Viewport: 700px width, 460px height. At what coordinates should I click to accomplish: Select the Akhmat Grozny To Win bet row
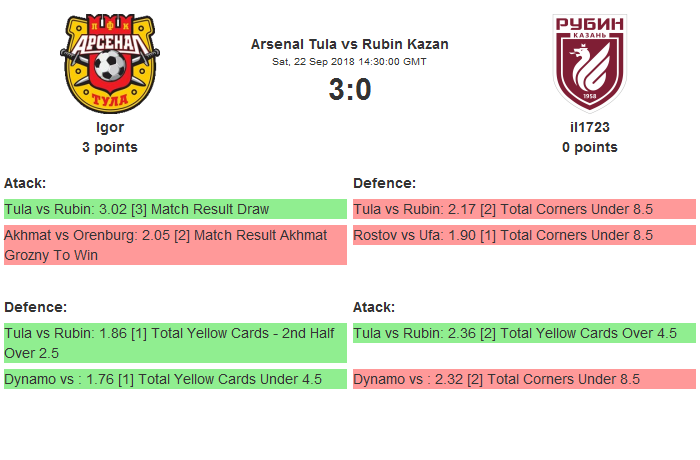pyautogui.click(x=175, y=245)
